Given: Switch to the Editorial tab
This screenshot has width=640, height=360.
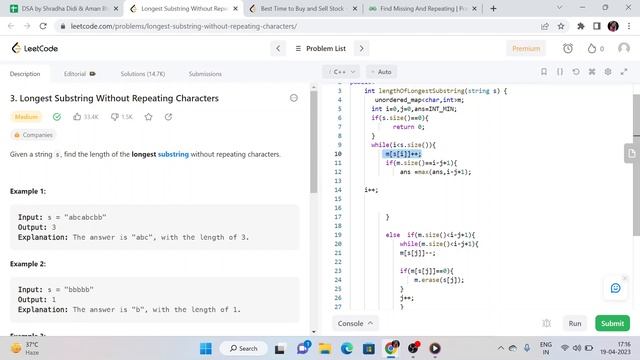Looking at the screenshot, I should 79,74.
